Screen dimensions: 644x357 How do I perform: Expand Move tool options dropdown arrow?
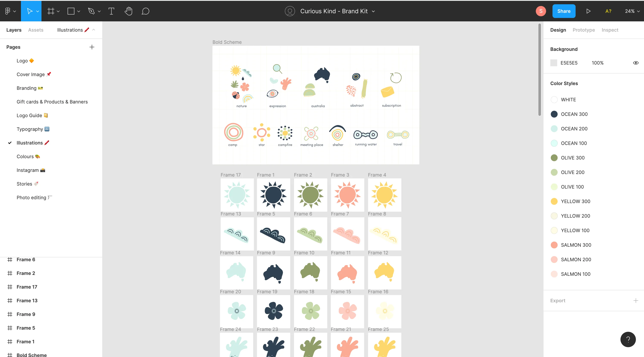[38, 11]
